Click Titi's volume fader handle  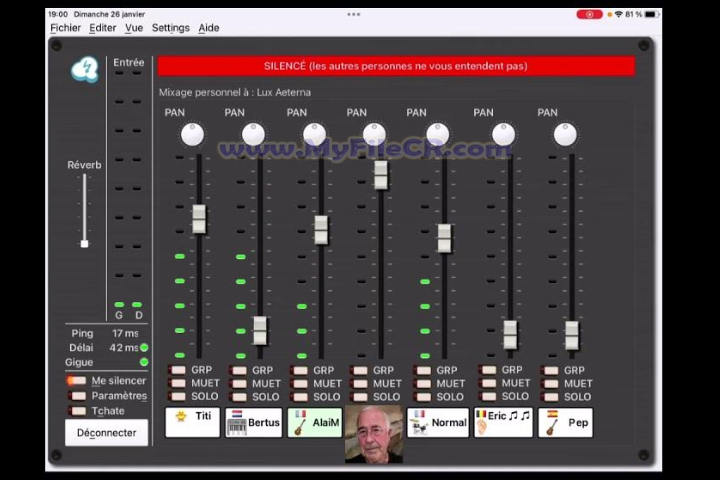(199, 219)
